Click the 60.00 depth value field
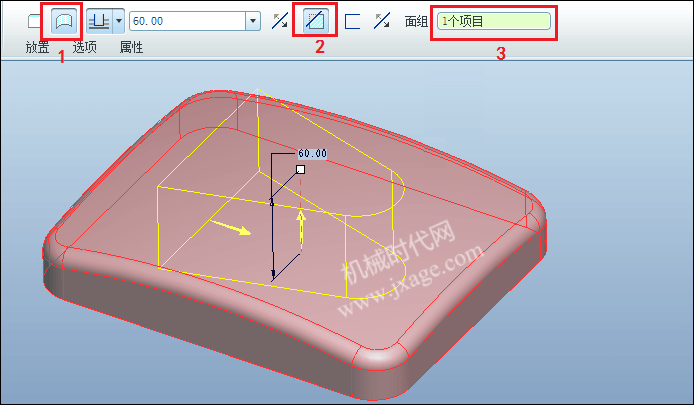 (188, 21)
